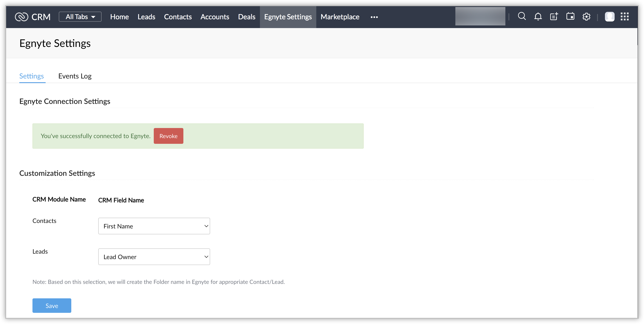The height and width of the screenshot is (324, 644).
Task: Save the customization settings
Action: tap(52, 306)
